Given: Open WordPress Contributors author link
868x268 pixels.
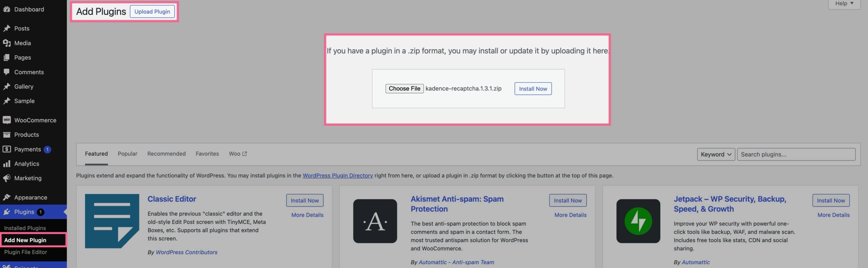Looking at the screenshot, I should point(186,252).
